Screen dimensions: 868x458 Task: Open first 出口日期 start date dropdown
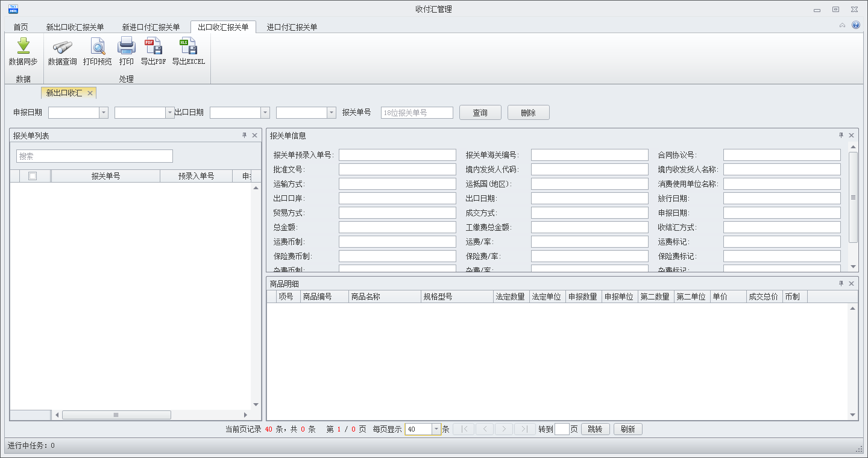pyautogui.click(x=265, y=113)
